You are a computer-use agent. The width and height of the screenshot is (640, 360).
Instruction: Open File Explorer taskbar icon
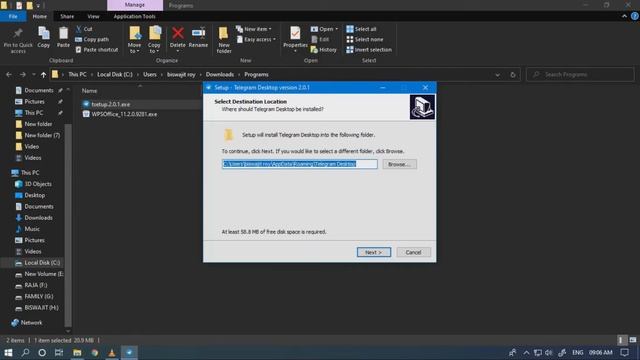(77, 352)
